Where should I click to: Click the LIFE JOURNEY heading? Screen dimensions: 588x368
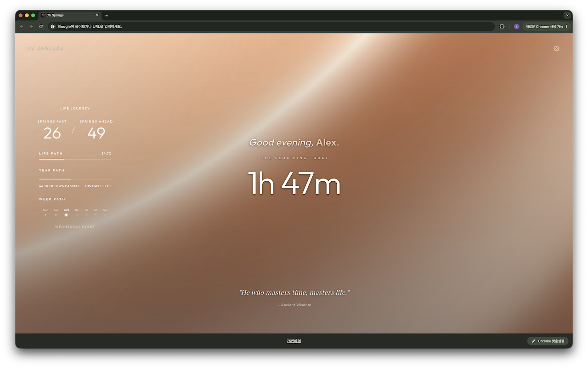(75, 109)
